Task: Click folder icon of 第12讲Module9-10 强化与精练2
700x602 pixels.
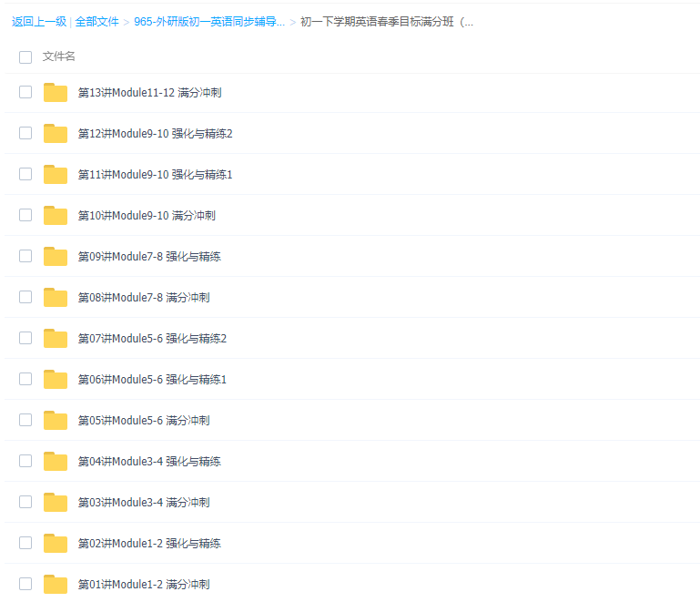Action: click(56, 134)
